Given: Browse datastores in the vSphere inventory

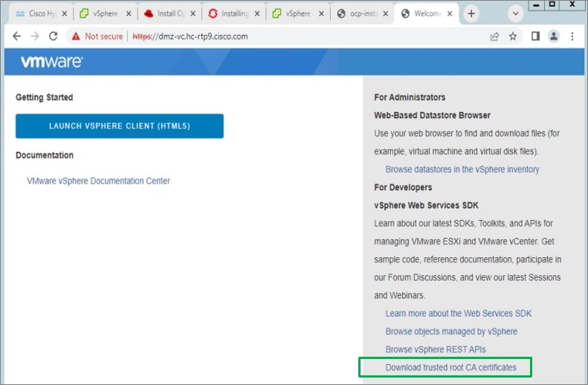Looking at the screenshot, I should (462, 169).
